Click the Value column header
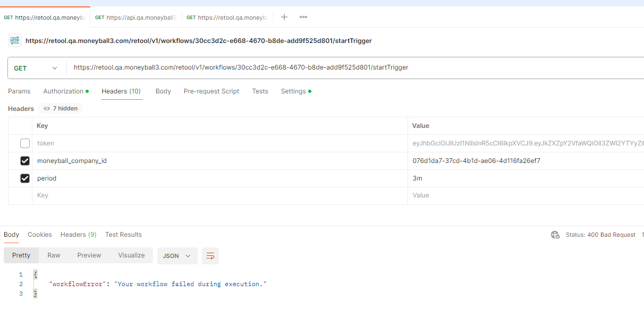This screenshot has width=644, height=327. (526, 126)
